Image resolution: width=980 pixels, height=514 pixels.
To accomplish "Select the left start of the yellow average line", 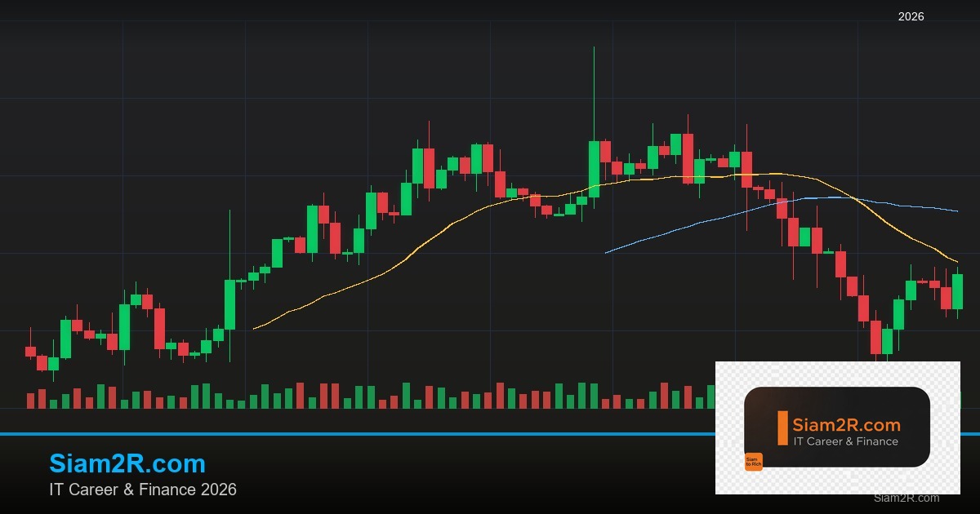I will (254, 328).
